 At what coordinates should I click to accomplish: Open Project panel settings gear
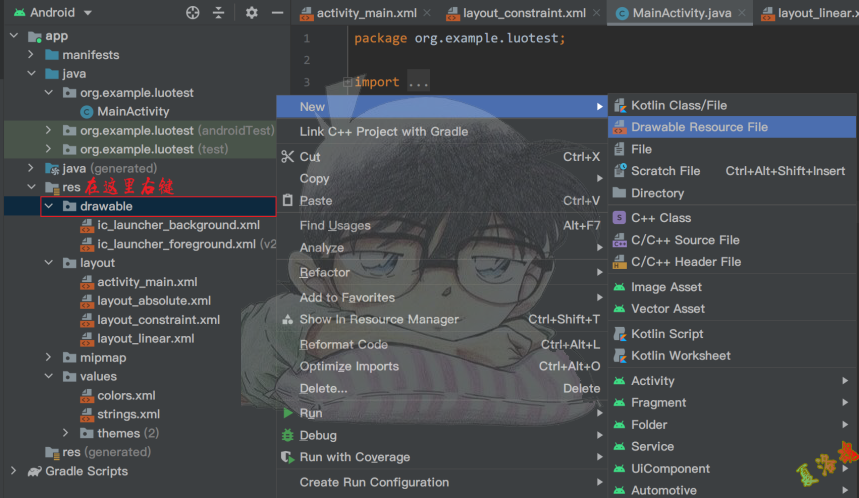point(251,13)
